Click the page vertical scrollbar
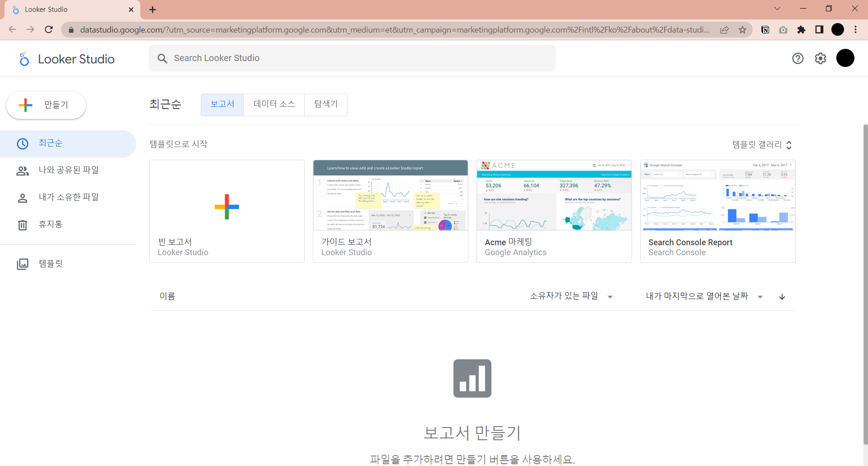Viewport: 868px width, 466px height. pos(865,285)
